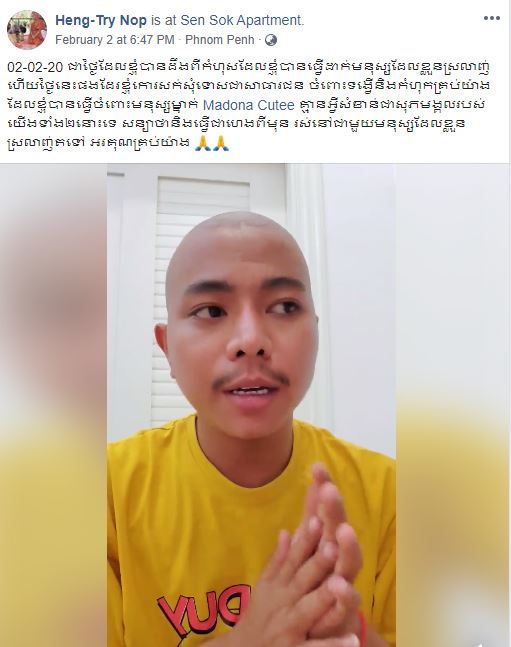Screen dimensions: 511x647
Task: Open tagged profile Madona Cutee
Action: point(248,105)
